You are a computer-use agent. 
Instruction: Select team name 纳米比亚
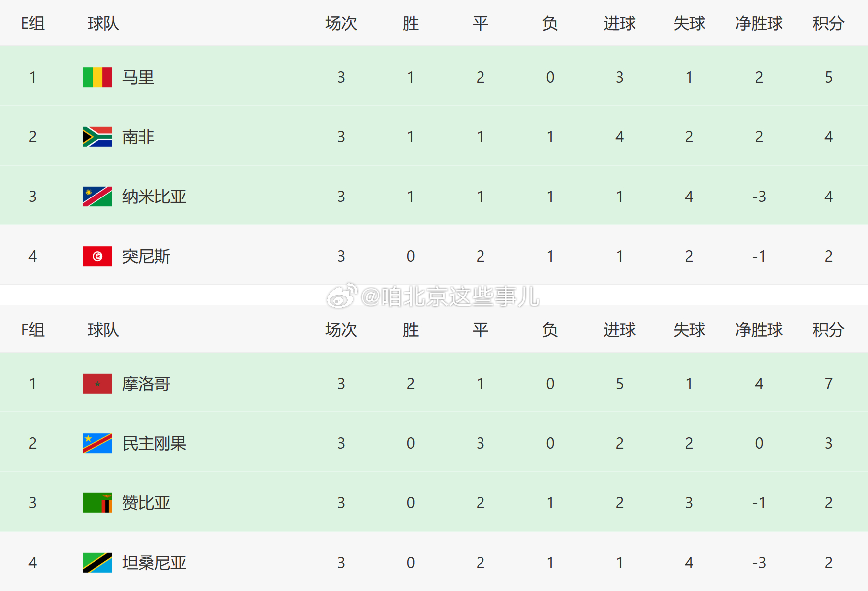click(x=154, y=197)
